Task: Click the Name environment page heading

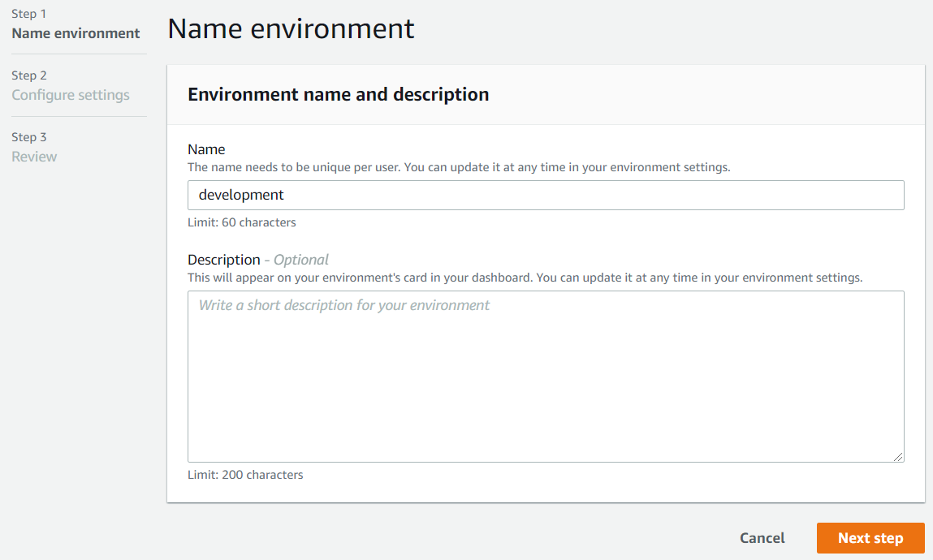Action: click(x=291, y=28)
